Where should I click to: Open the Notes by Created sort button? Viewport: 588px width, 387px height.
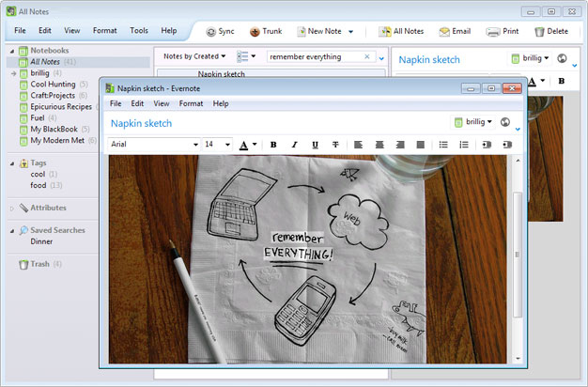click(193, 57)
